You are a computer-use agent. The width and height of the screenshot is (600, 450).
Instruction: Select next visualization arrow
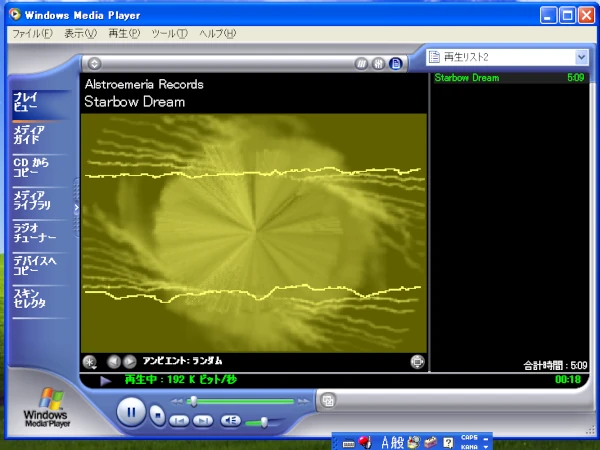pyautogui.click(x=130, y=361)
